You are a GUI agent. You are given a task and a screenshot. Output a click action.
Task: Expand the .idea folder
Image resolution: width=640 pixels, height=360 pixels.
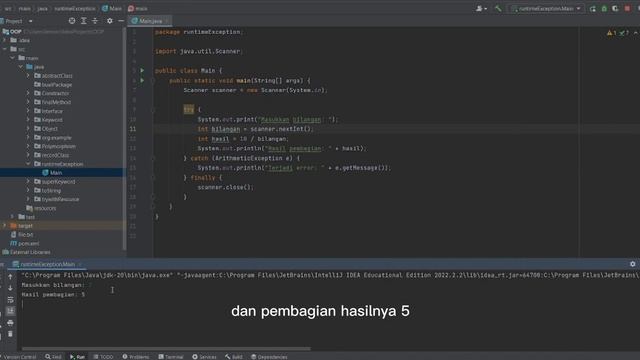point(4,40)
